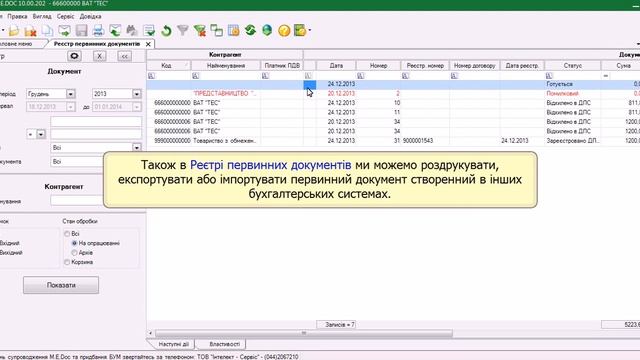640x360 pixels.
Task: Toggle the eye visibility button in filter panel
Action: [74, 56]
